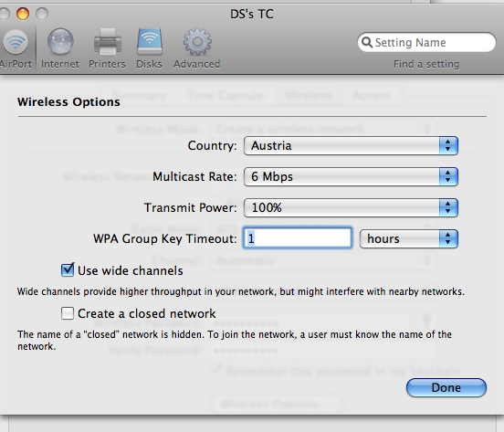
Task: Click the magnifying glass search icon
Action: coord(366,42)
